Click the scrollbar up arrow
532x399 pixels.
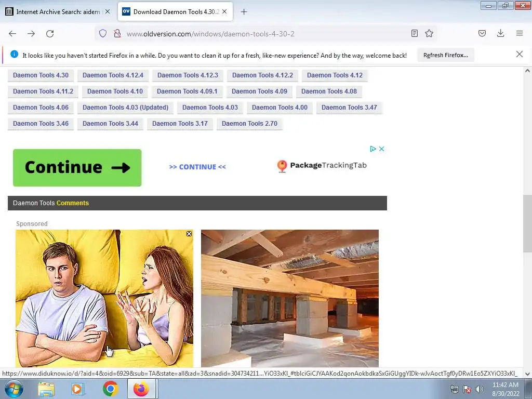point(527,71)
